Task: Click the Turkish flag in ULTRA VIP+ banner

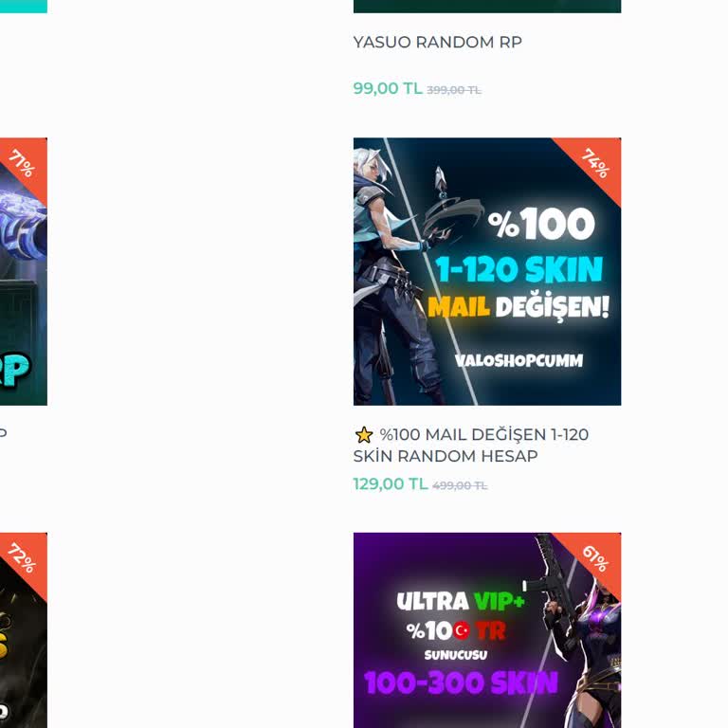Action: coord(461,630)
